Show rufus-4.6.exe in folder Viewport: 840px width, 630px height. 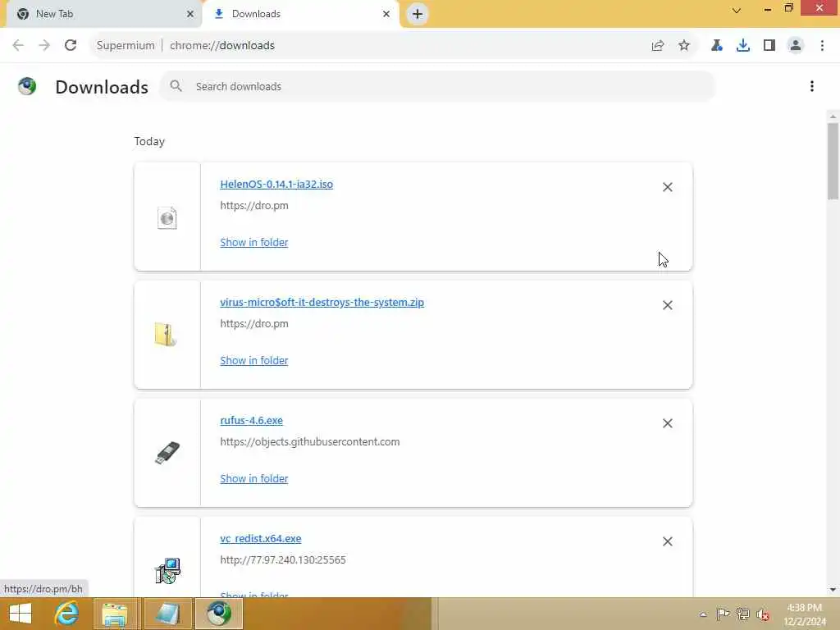[x=254, y=479]
